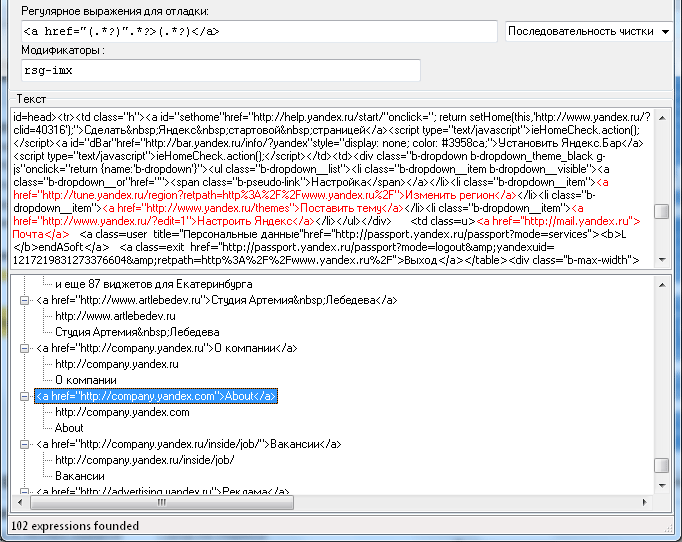The width and height of the screenshot is (682, 542).
Task: Click the results tree vertical scrollbar thumb
Action: click(662, 465)
